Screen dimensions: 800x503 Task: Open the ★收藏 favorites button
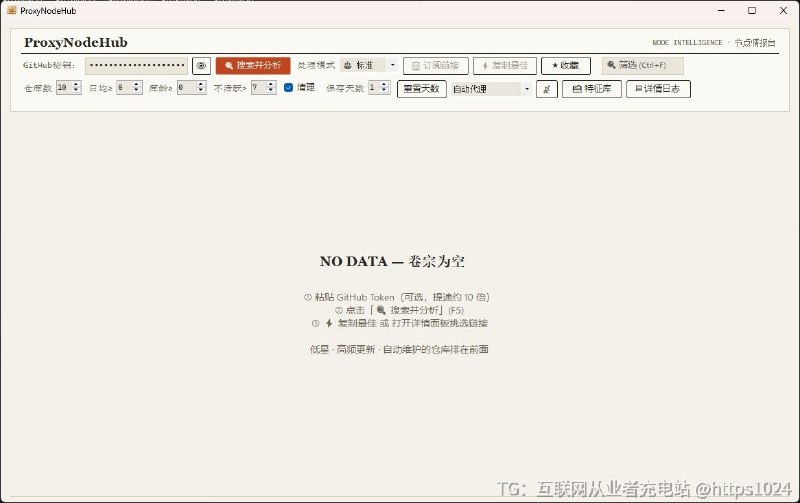tap(566, 66)
